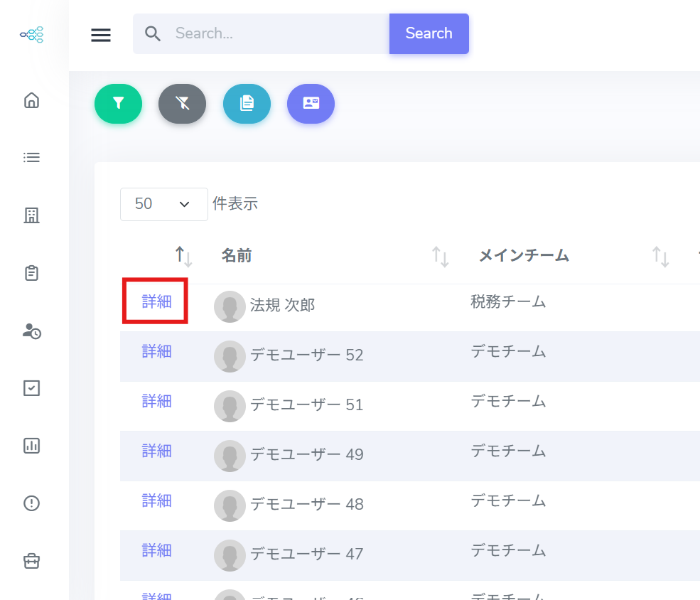Open 詳細 for 法規 次郎

pyautogui.click(x=156, y=301)
